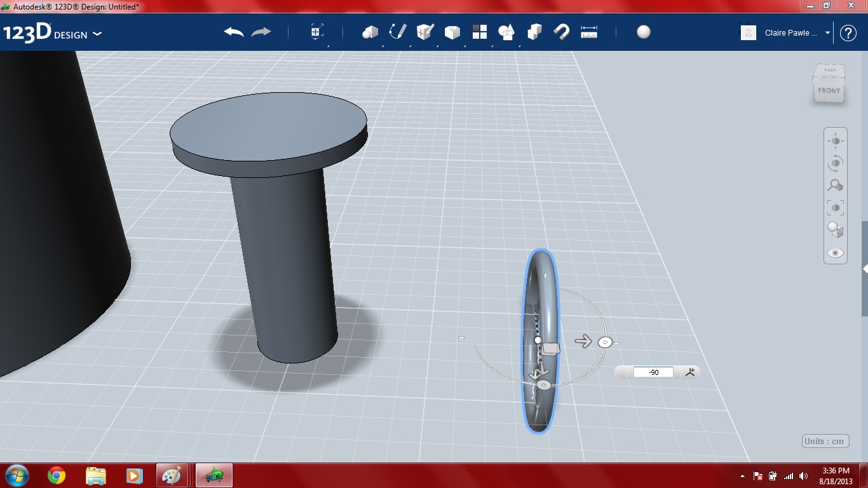Open Google Chrome from taskbar
This screenshot has width=868, height=488.
click(x=57, y=475)
